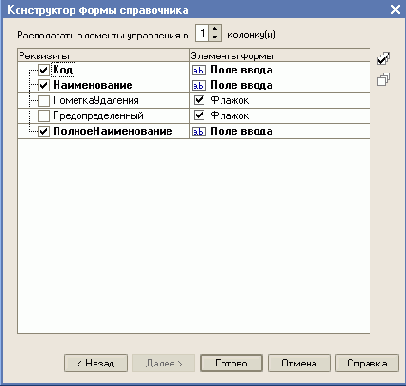406x386 pixels.
Task: Click the uncheck-all icon beside the table
Action: pyautogui.click(x=383, y=79)
